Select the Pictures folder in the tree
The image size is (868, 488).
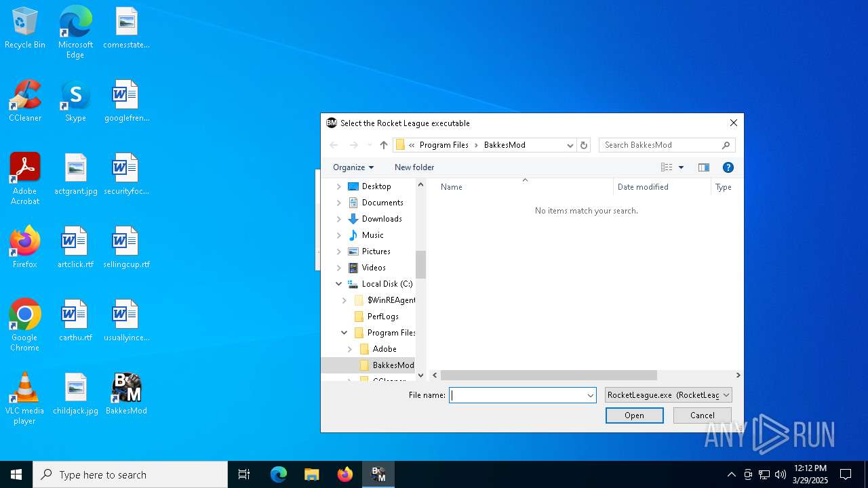pos(376,251)
